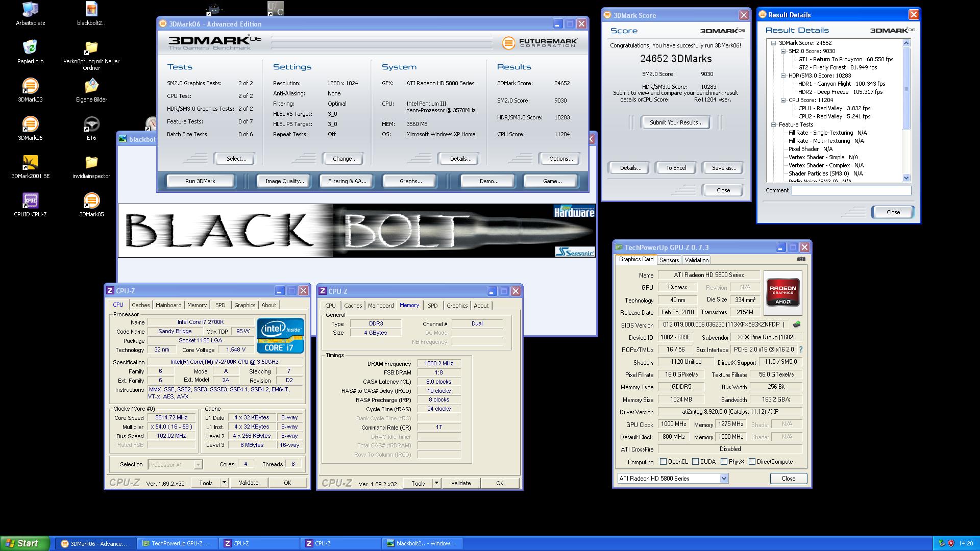Click Image Quality button in 3DMark06
The height and width of the screenshot is (551, 980).
[x=284, y=181]
